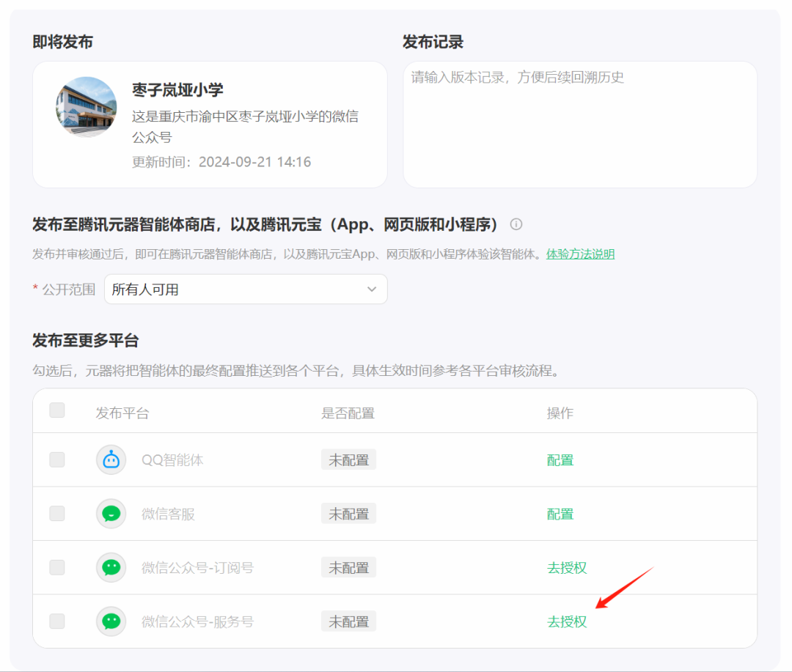This screenshot has width=792, height=672.
Task: Click the 操作 column header
Action: (560, 413)
